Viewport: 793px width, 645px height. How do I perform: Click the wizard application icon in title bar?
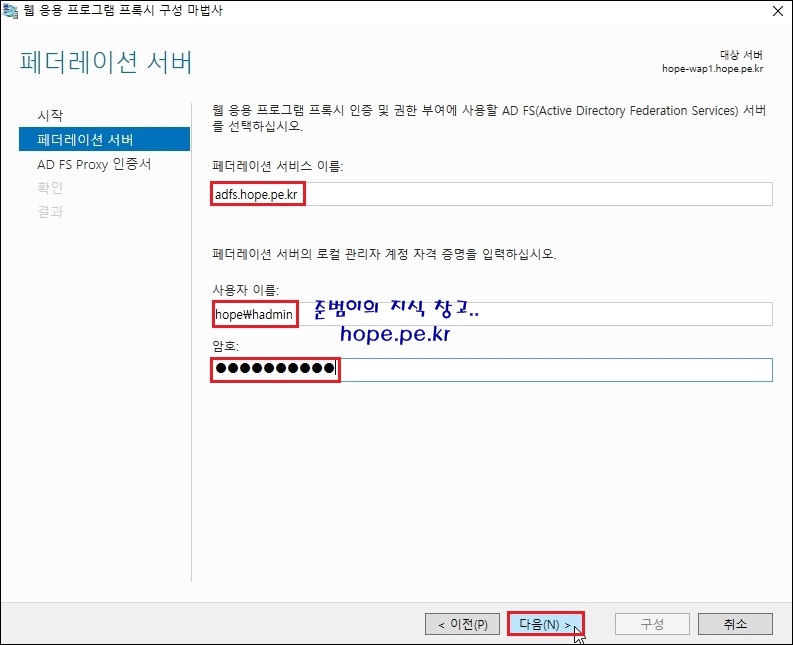tap(10, 11)
